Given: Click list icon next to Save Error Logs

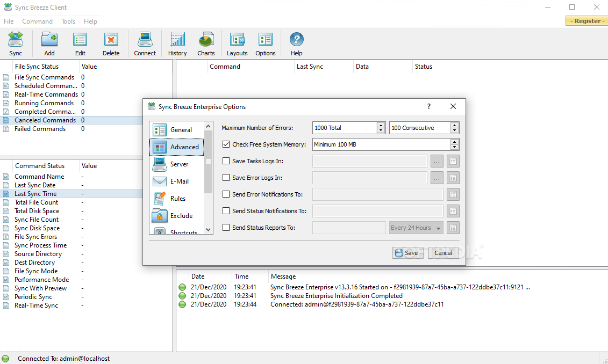Looking at the screenshot, I should [x=453, y=178].
